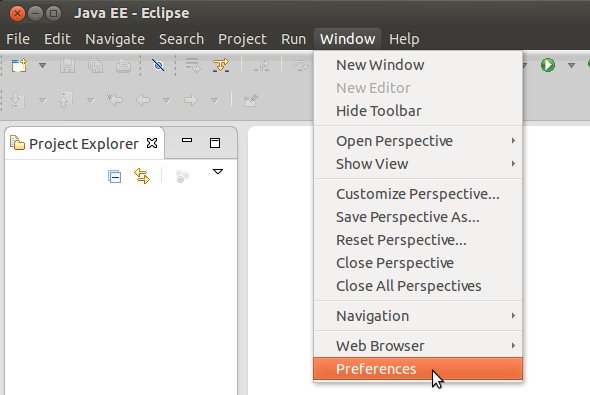Open the Forward history dropdown arrow
590x395 pixels.
(x=214, y=100)
